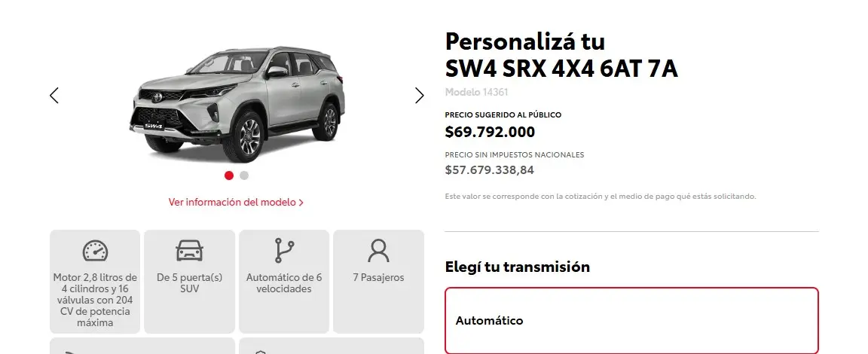This screenshot has height=354, width=868.
Task: Click the SW4 SRX 4X4 6AT 7A heading
Action: pos(561,69)
